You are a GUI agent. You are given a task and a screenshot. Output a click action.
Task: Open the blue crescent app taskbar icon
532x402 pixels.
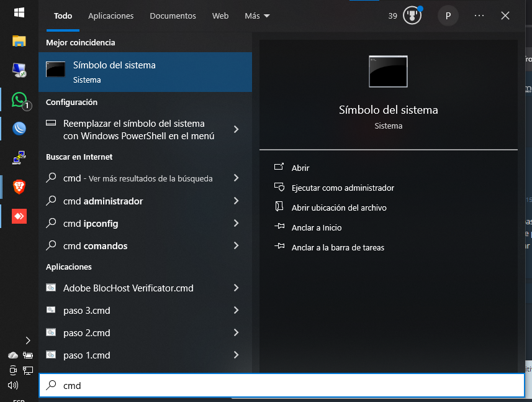(x=19, y=129)
